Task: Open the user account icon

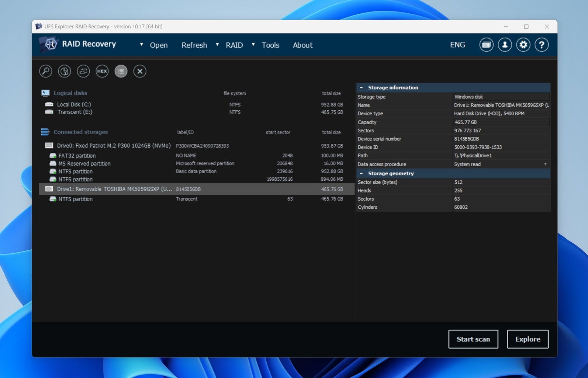Action: 505,45
